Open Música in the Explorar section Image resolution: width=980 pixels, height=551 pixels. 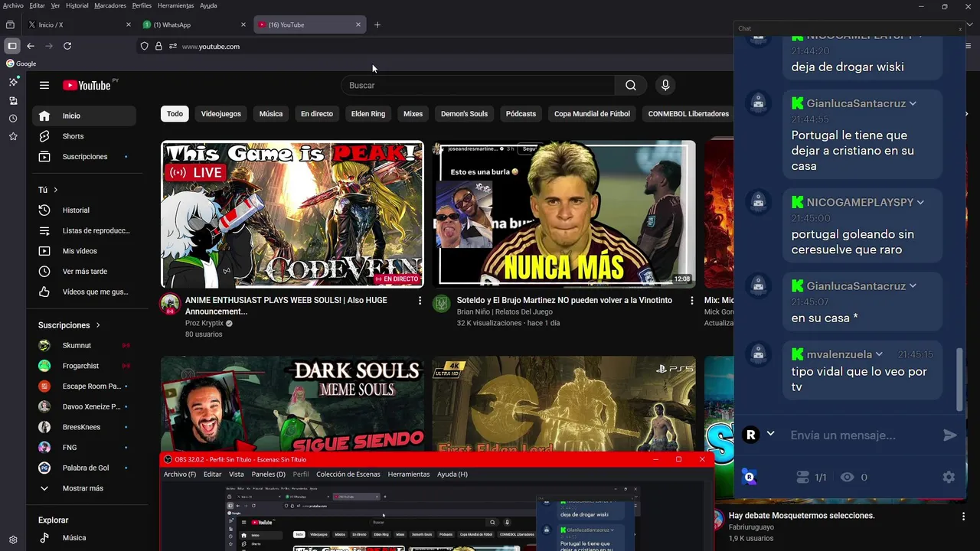pos(84,538)
